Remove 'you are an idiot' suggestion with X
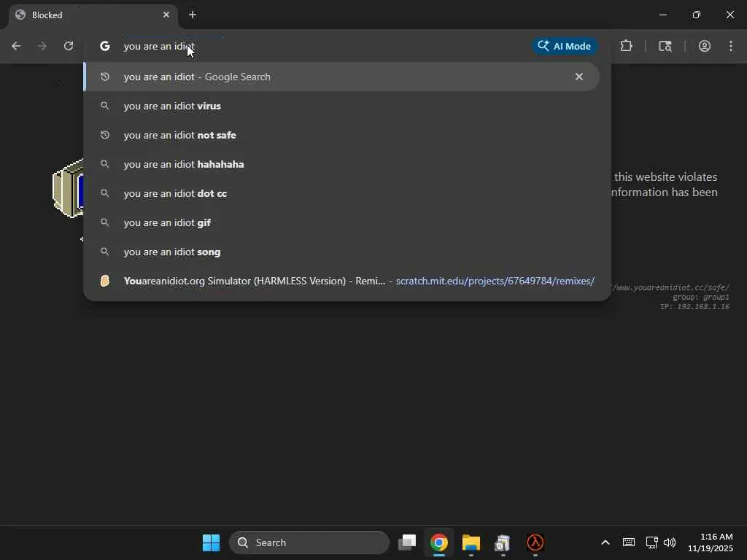 pos(578,77)
